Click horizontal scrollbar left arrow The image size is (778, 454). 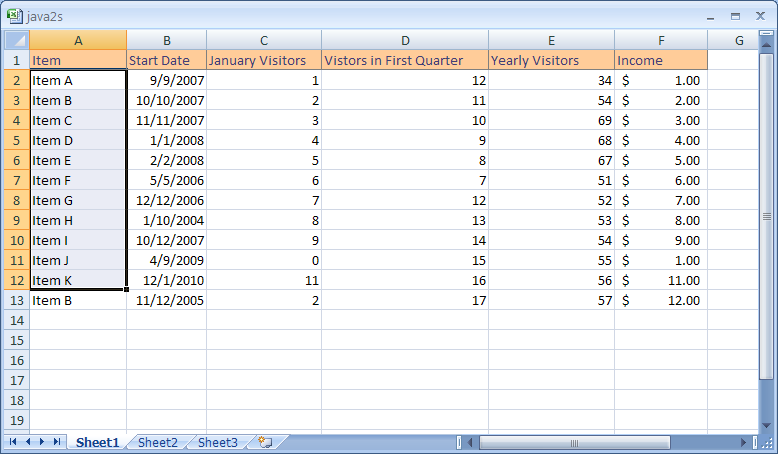pyautogui.click(x=470, y=442)
